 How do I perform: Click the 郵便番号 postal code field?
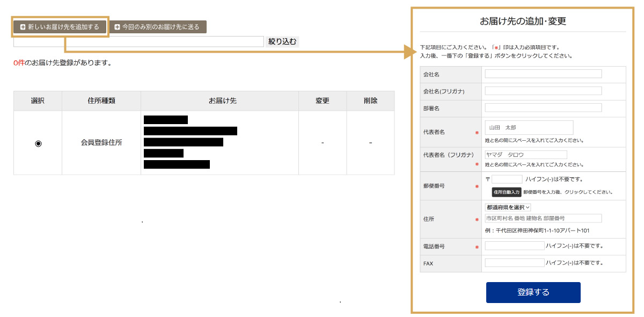tap(507, 179)
